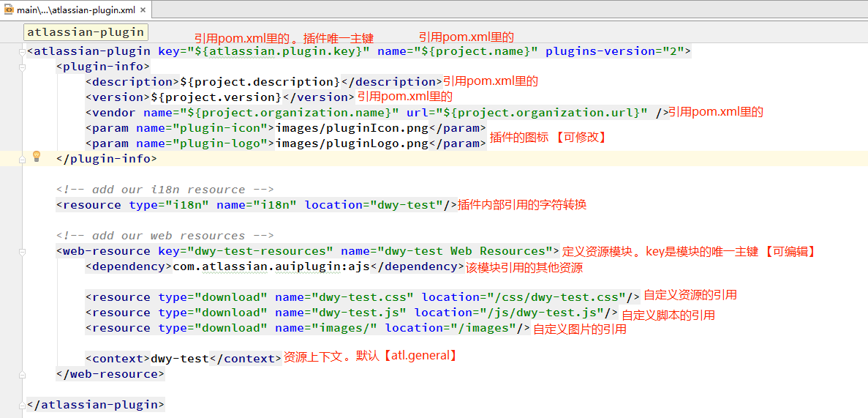The width and height of the screenshot is (868, 418).
Task: Click the images/pluginLogo.png path value
Action: 351,143
